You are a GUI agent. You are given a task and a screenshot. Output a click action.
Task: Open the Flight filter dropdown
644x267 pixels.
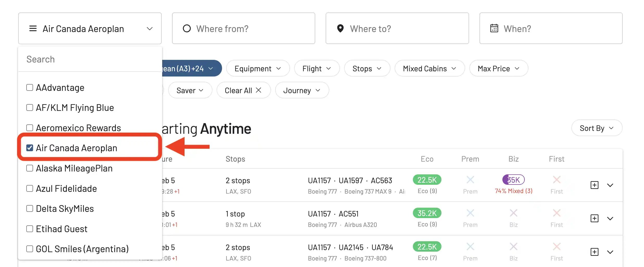tap(317, 68)
